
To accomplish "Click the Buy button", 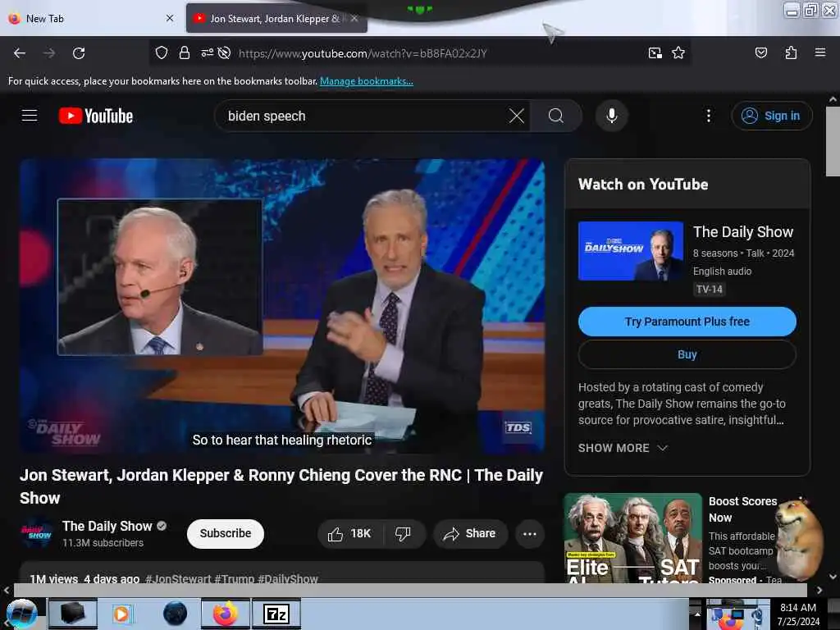I will coord(687,354).
